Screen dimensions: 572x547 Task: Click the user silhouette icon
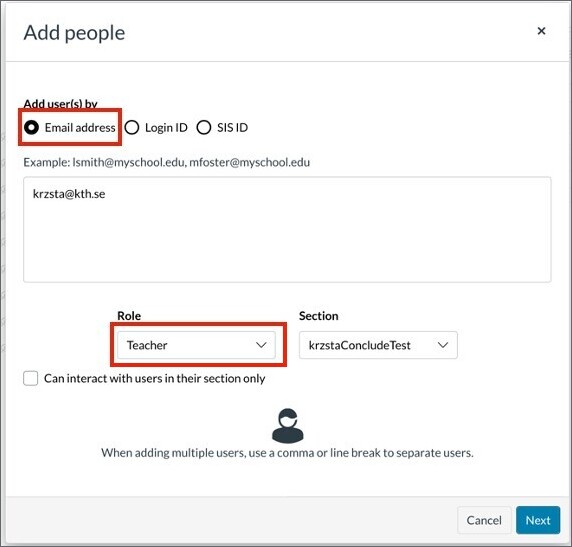[x=287, y=425]
